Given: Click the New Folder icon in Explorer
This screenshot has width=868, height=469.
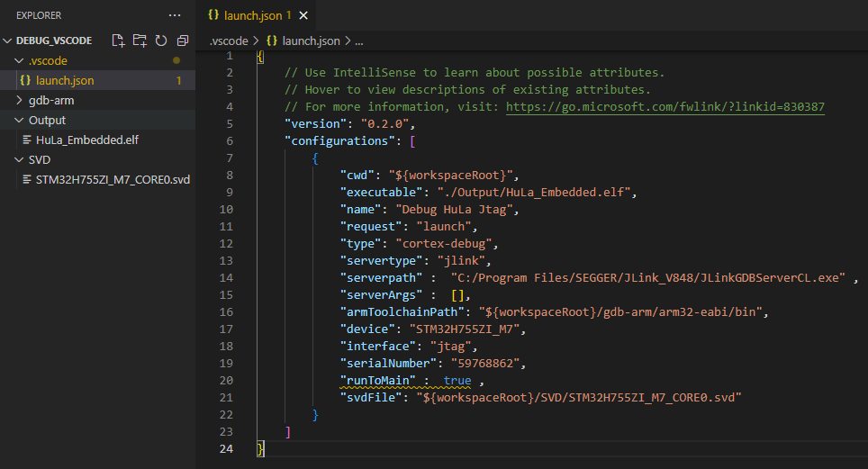Looking at the screenshot, I should pos(140,41).
